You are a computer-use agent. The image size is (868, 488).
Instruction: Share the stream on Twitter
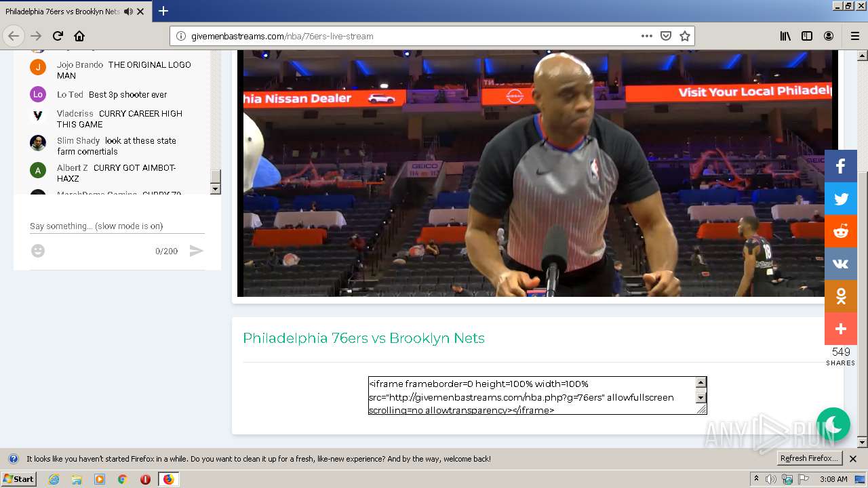[x=841, y=199]
